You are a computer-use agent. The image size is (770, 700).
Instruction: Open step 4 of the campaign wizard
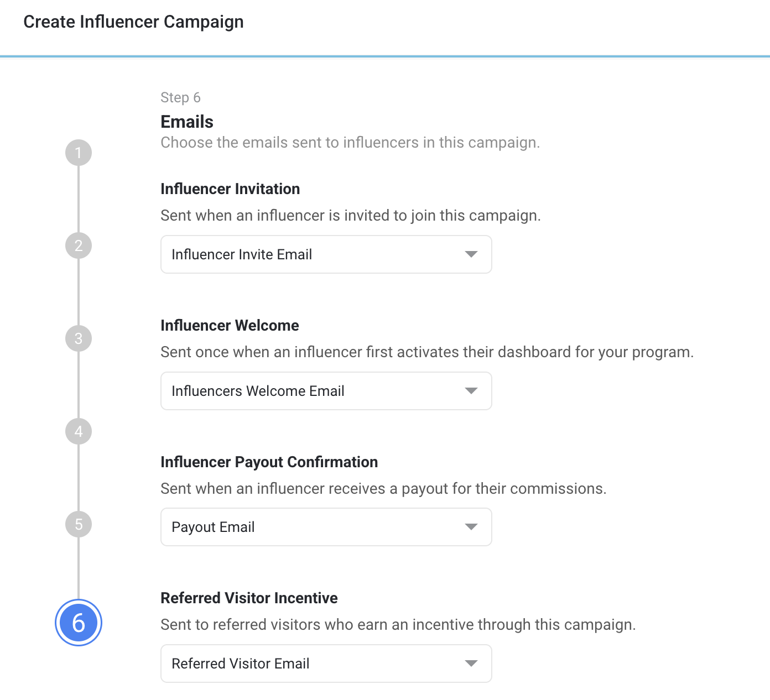79,431
